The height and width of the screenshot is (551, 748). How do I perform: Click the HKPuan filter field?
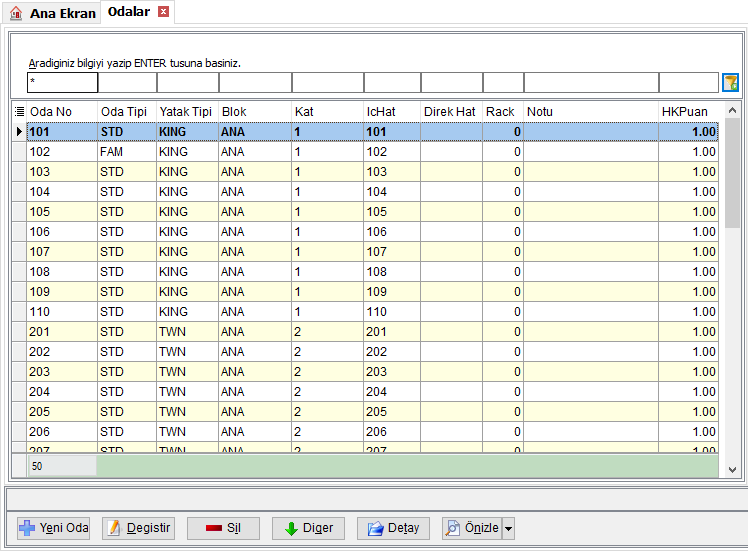(689, 83)
